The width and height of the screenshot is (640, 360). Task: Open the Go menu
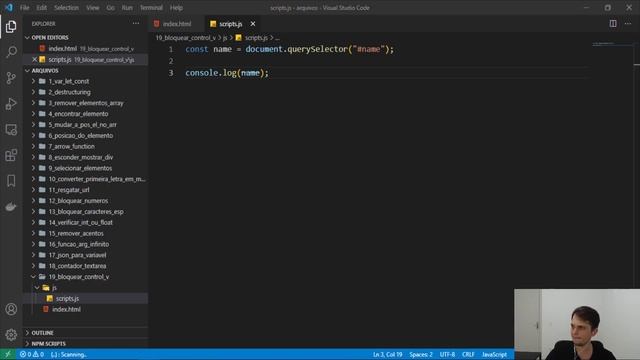(x=110, y=8)
